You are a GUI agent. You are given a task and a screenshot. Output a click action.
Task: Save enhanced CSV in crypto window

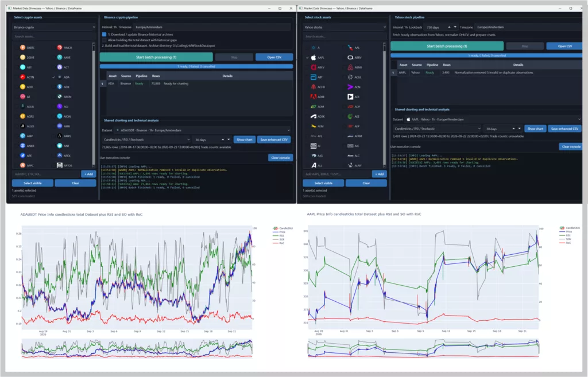click(x=274, y=139)
